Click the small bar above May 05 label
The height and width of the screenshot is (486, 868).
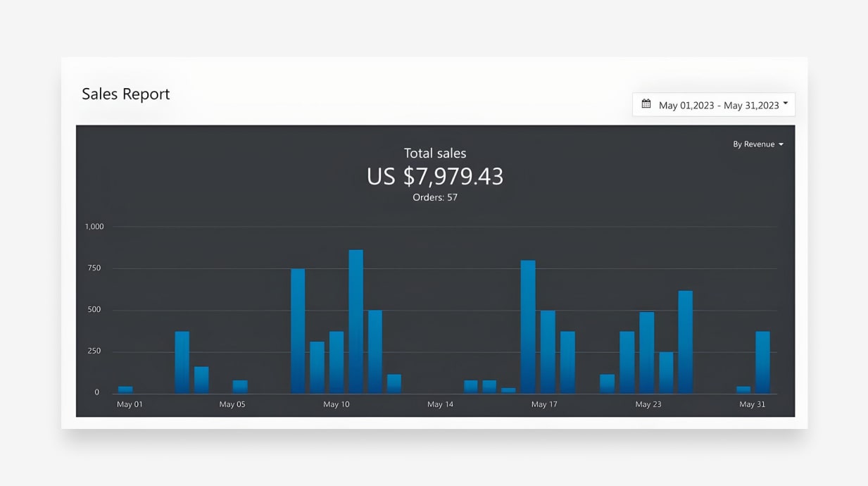pyautogui.click(x=240, y=387)
